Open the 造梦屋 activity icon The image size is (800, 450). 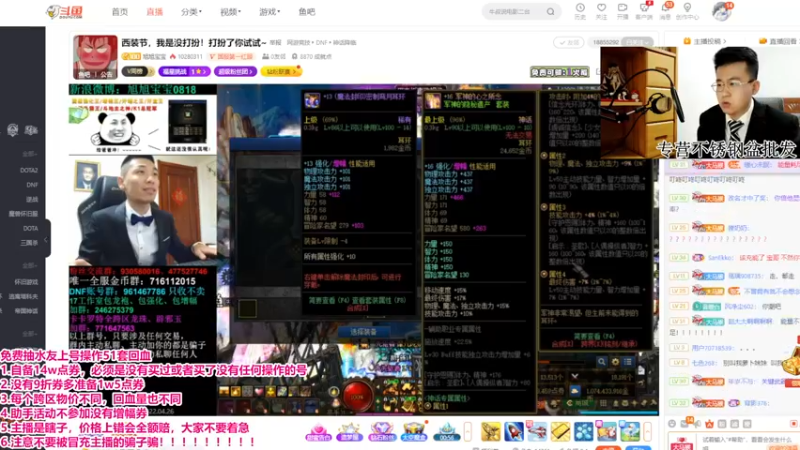[350, 432]
